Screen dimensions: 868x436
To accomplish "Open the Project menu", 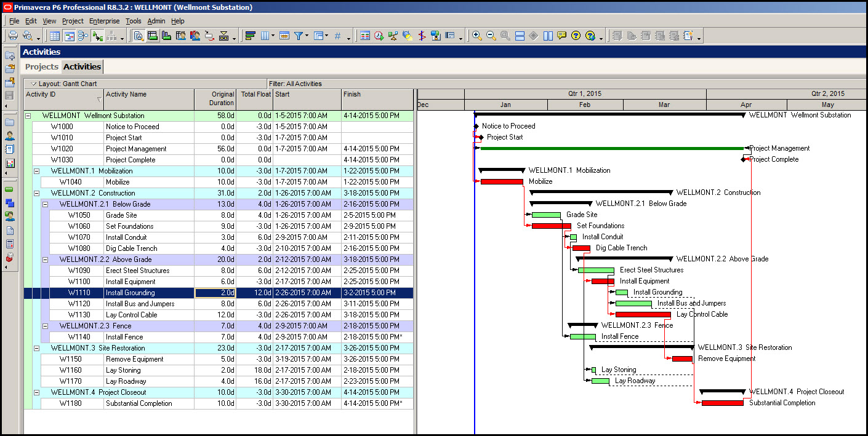I will 73,21.
